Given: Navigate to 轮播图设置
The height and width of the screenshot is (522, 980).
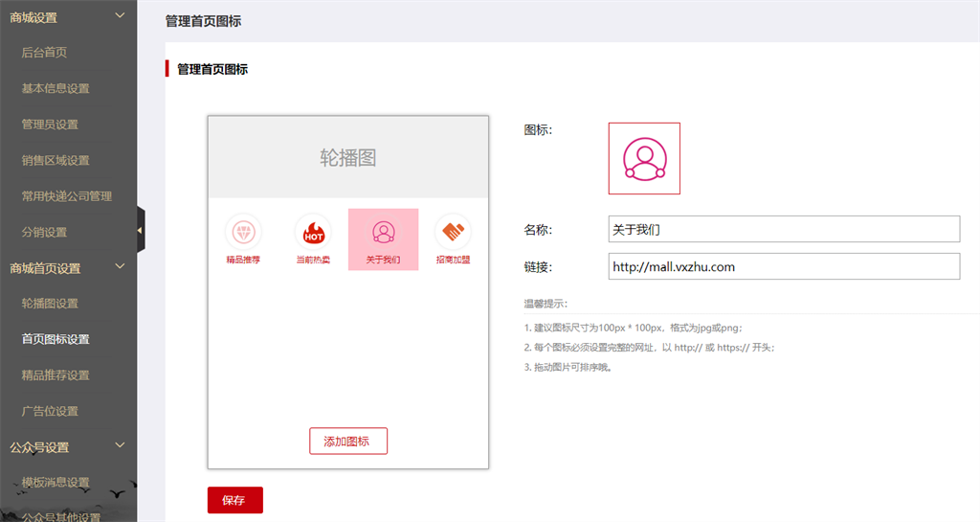Looking at the screenshot, I should tap(50, 304).
